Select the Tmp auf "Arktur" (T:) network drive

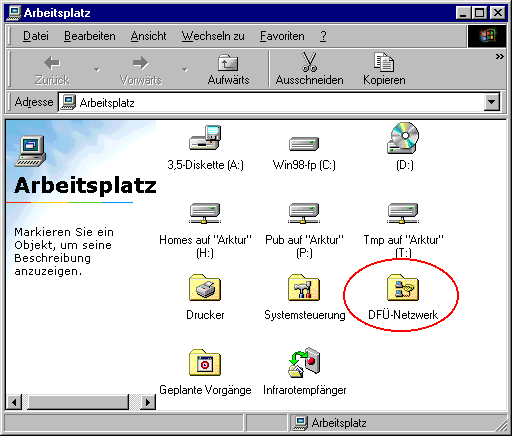(x=403, y=213)
